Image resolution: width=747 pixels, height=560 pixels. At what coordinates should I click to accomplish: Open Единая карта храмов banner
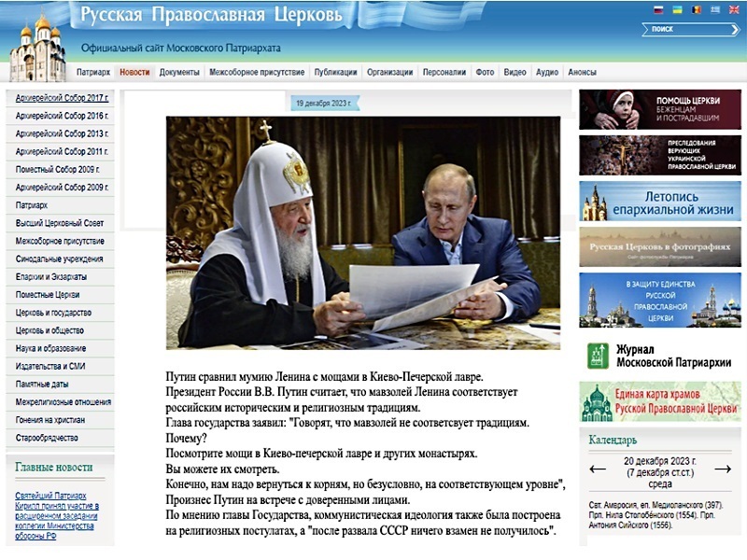click(x=659, y=400)
